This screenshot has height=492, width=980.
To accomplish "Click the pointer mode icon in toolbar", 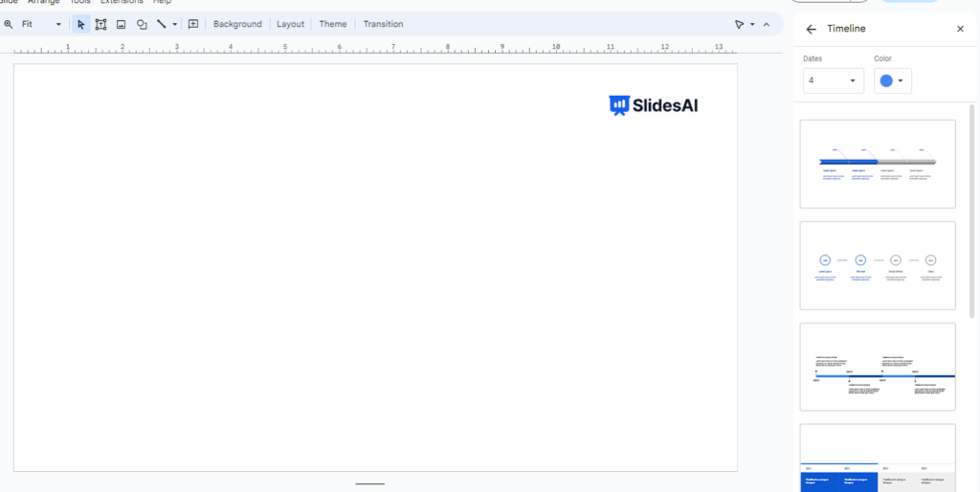I will tap(739, 24).
